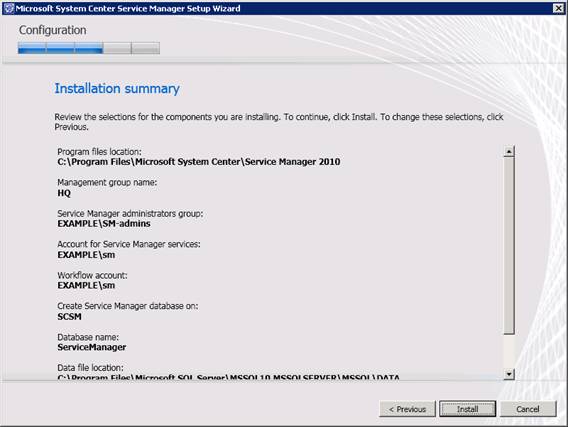Click the Configuration header text
Screen dimensions: 568x427
click(x=53, y=30)
